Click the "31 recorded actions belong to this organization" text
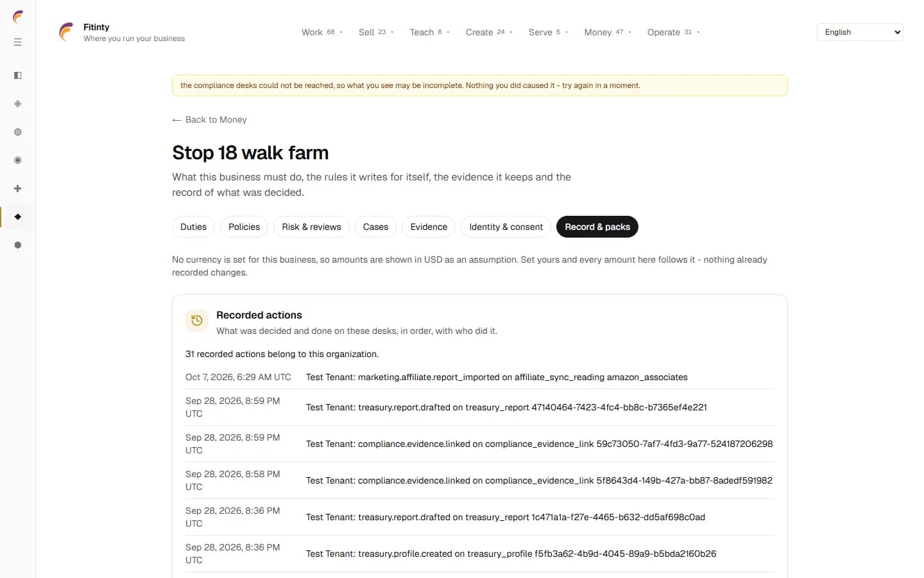Screen dimensions: 924x578 point(282,354)
